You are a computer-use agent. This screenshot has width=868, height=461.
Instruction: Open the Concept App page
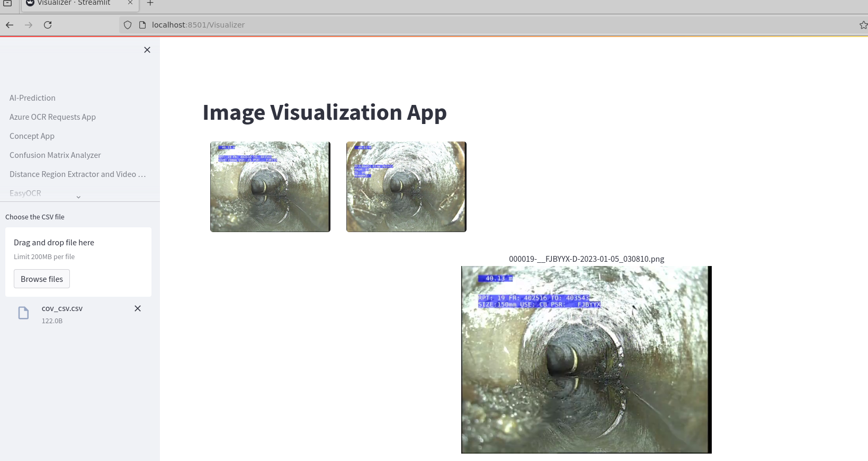coord(32,136)
